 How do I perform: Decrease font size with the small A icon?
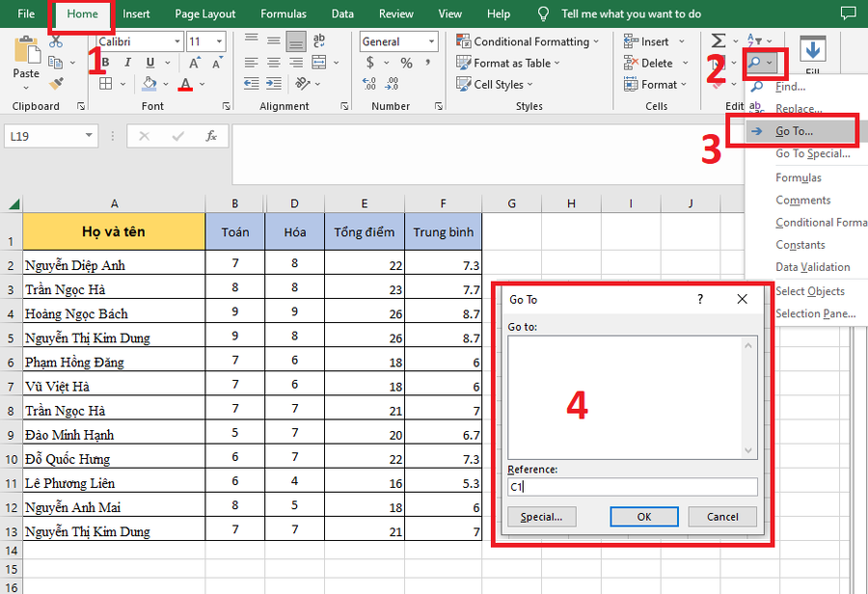tap(217, 63)
